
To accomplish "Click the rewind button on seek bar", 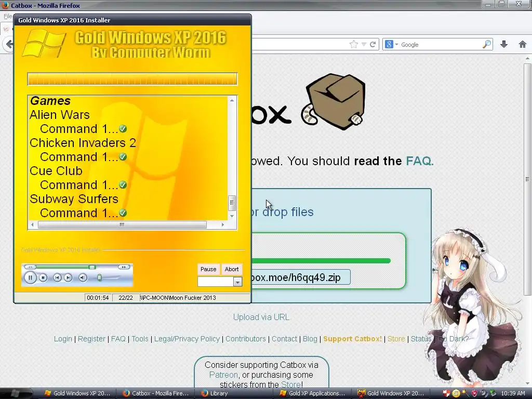I will coord(30,267).
